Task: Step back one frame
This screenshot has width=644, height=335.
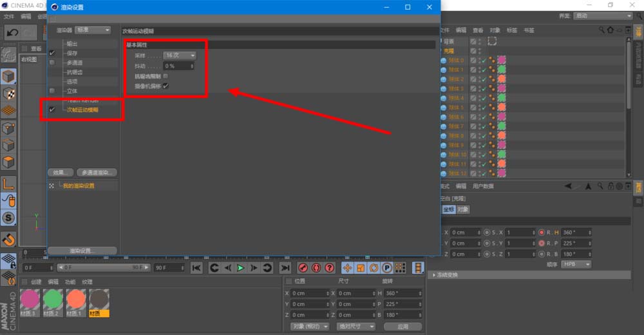Action: tap(227, 268)
